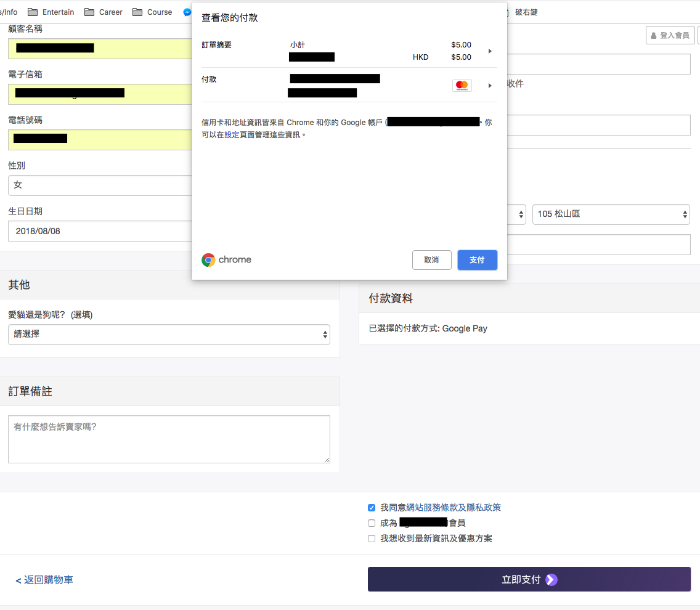This screenshot has width=700, height=610.
Task: Open the 設定 settings link
Action: point(232,135)
